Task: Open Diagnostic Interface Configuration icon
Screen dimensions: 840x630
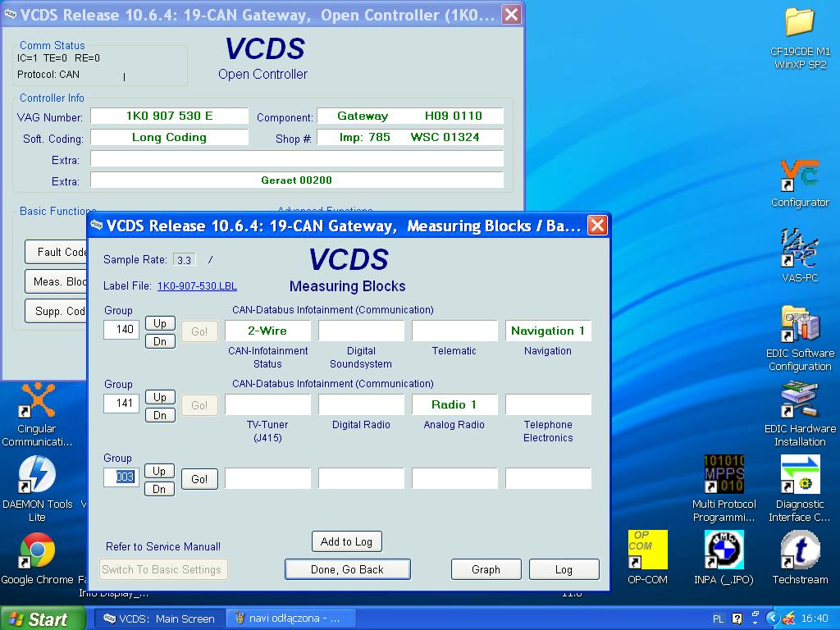Action: [800, 489]
